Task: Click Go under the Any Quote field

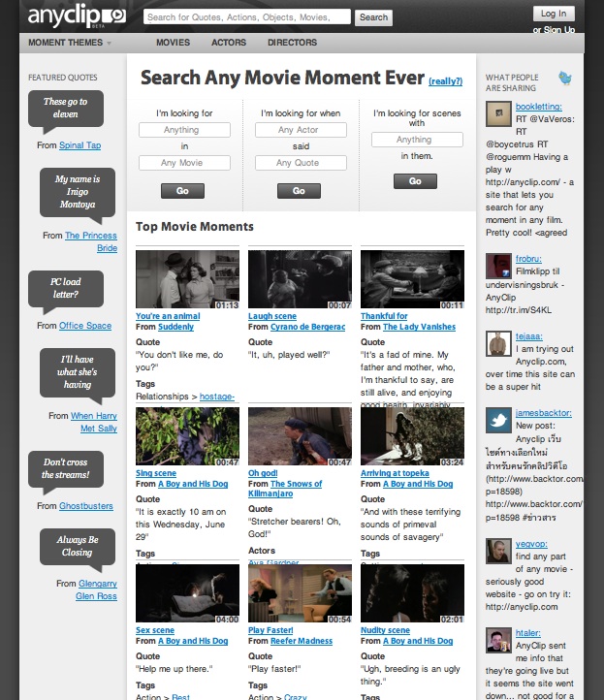Action: point(300,191)
